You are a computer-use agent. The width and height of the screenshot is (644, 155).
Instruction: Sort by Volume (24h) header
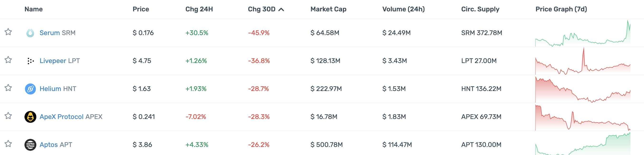403,9
